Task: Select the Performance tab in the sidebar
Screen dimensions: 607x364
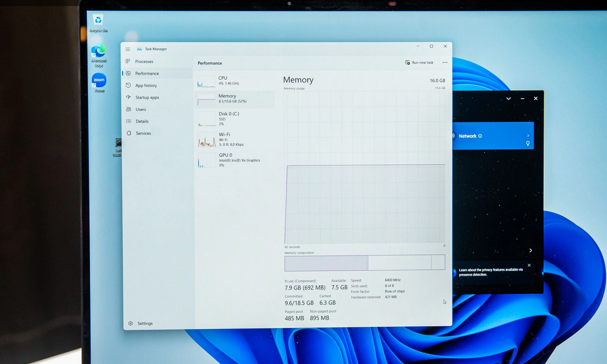Action: click(x=147, y=74)
